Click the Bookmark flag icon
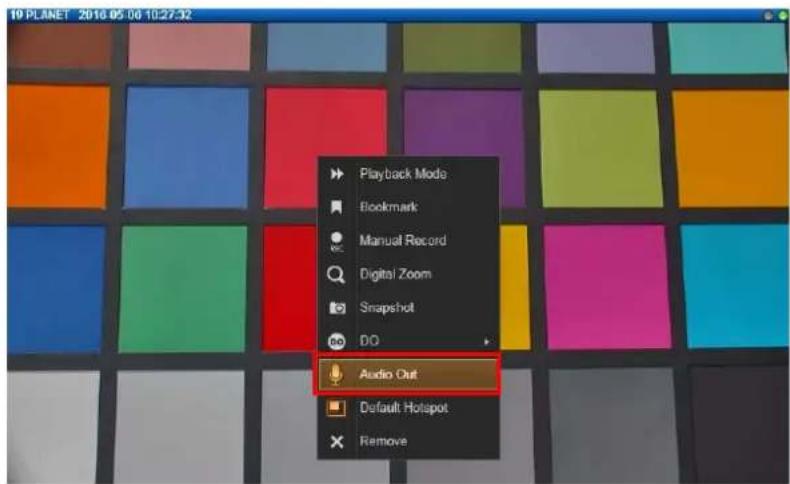Viewport: 790px width, 484px height. 336,207
